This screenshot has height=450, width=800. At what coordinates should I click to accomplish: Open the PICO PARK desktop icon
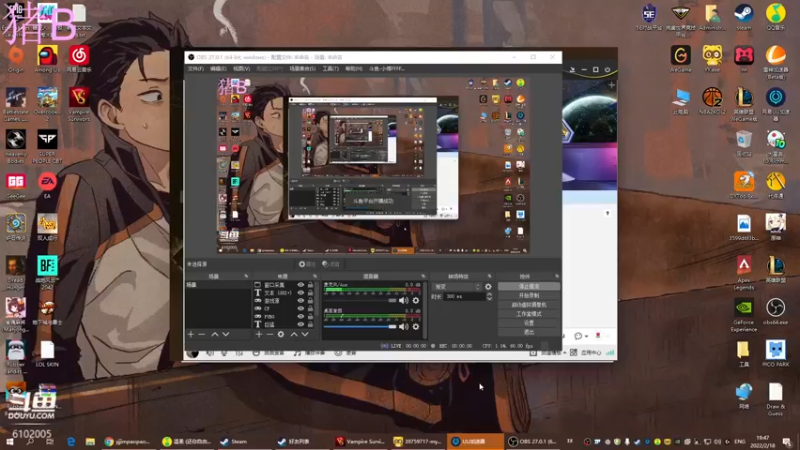coord(776,354)
